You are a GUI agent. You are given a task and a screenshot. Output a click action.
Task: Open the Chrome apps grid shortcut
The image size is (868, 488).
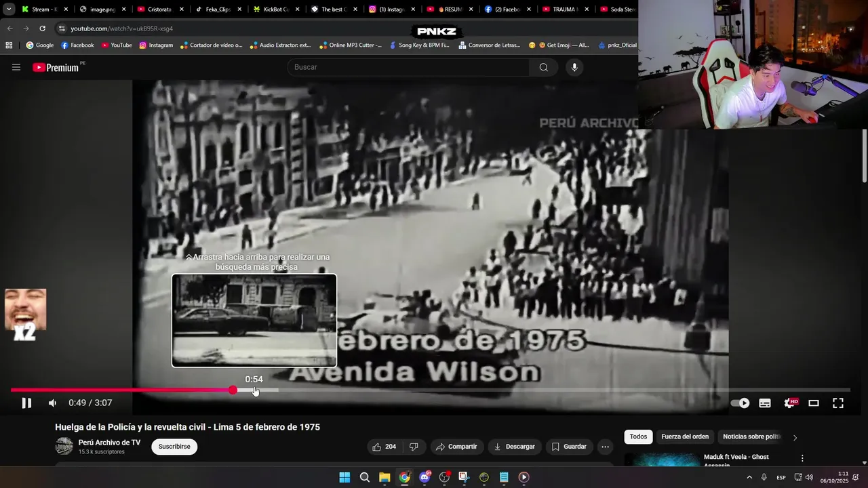(9, 45)
